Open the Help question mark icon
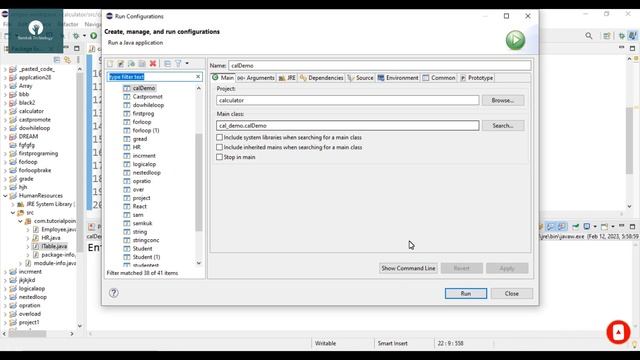640x360 pixels. 114,293
